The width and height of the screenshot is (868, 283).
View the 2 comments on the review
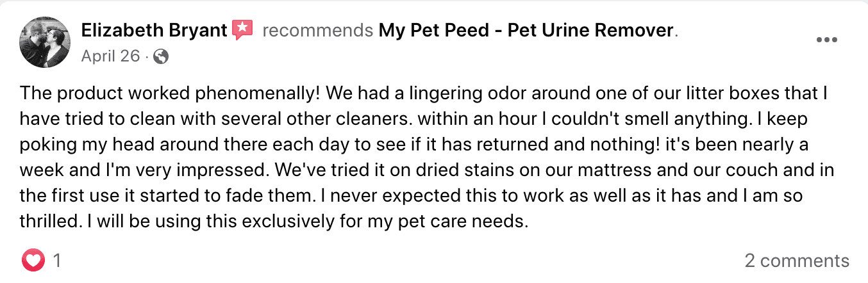[797, 261]
